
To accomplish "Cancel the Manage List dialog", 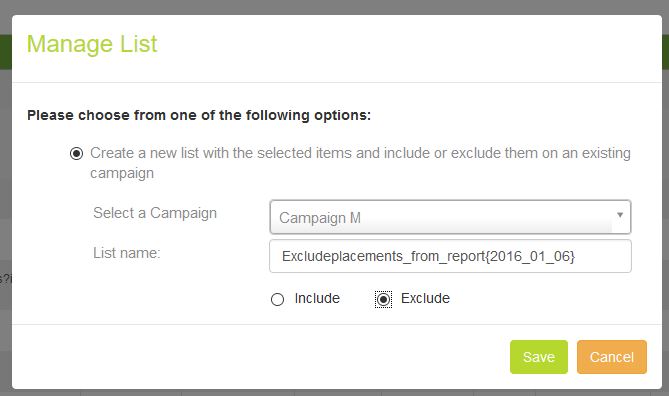I will point(612,357).
